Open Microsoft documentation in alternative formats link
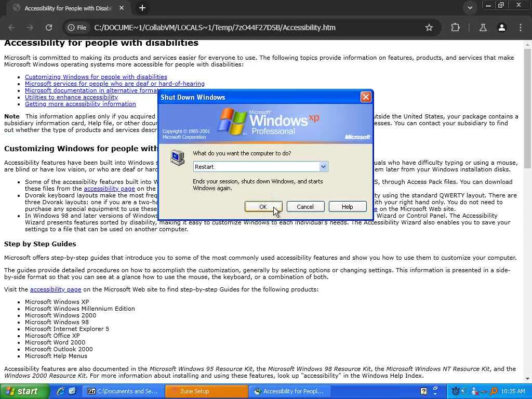The height and width of the screenshot is (399, 532). [91, 90]
